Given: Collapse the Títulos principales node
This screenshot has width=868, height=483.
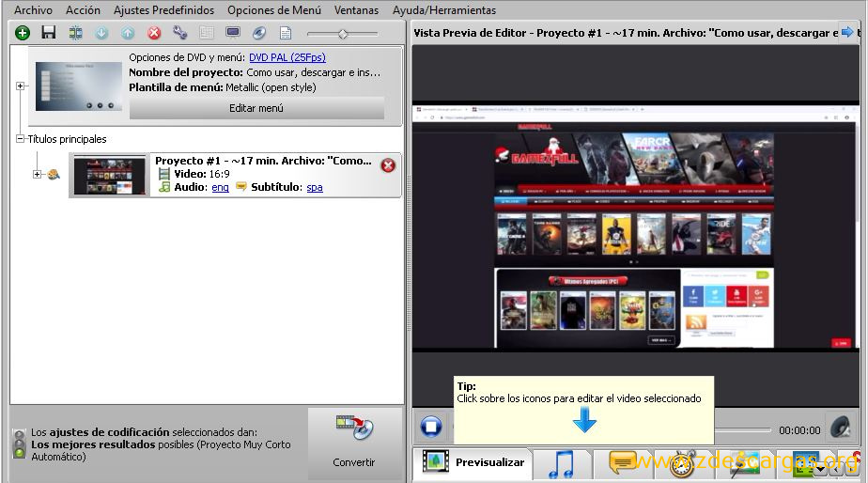Looking at the screenshot, I should pos(20,138).
